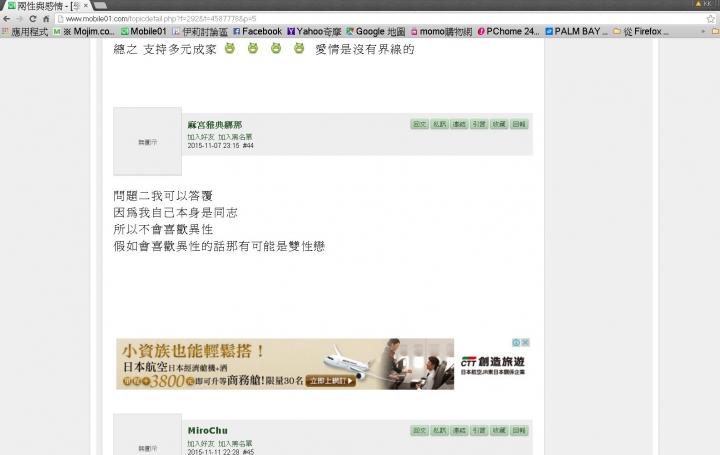Viewport: 720px width, 455px height.
Task: Open Facebook bookmark
Action: tap(257, 32)
